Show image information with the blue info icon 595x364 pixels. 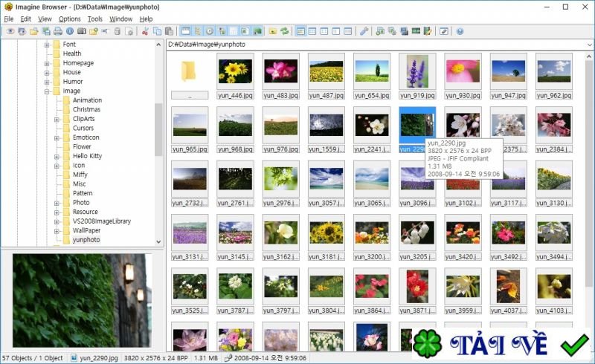click(x=70, y=31)
